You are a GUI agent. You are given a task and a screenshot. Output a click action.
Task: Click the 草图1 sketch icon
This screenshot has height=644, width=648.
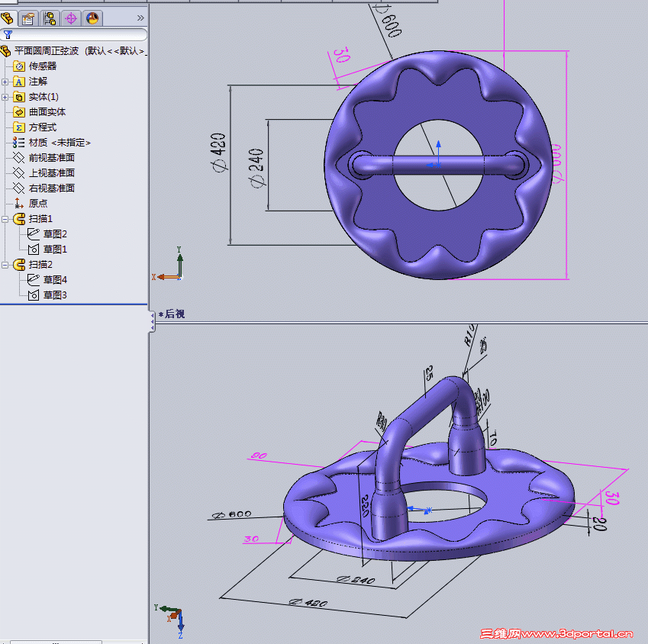(x=34, y=249)
